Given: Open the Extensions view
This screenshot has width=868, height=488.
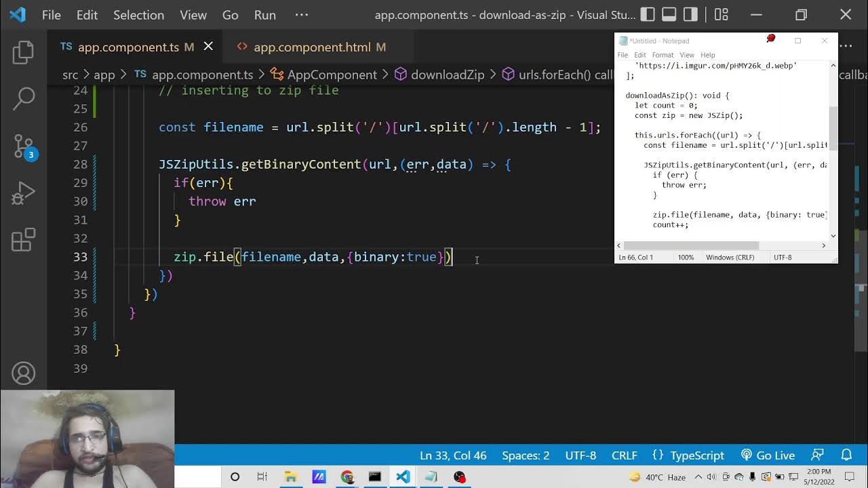Looking at the screenshot, I should 23,240.
